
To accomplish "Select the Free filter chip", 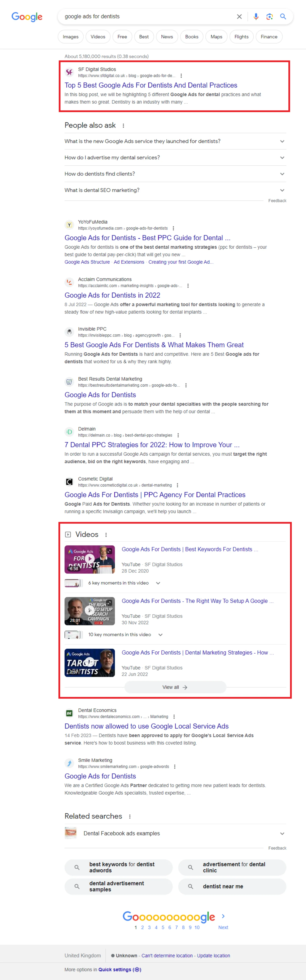I will click(122, 37).
